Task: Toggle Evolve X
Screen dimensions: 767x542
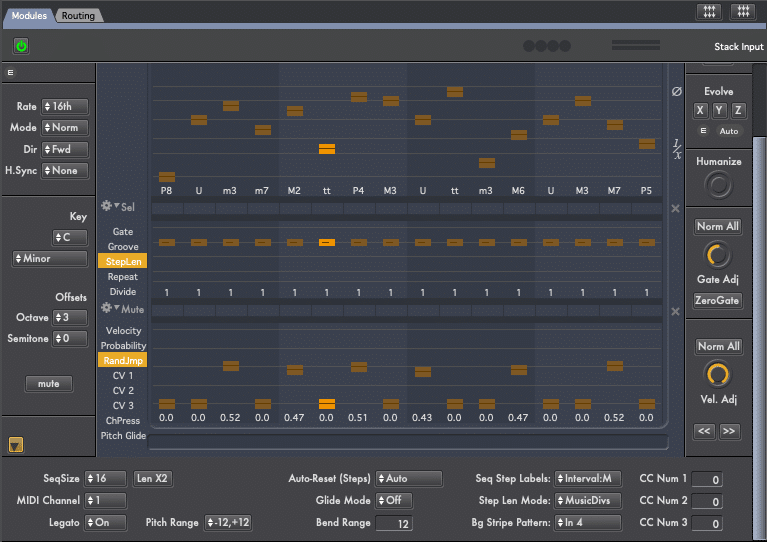Action: (x=700, y=110)
